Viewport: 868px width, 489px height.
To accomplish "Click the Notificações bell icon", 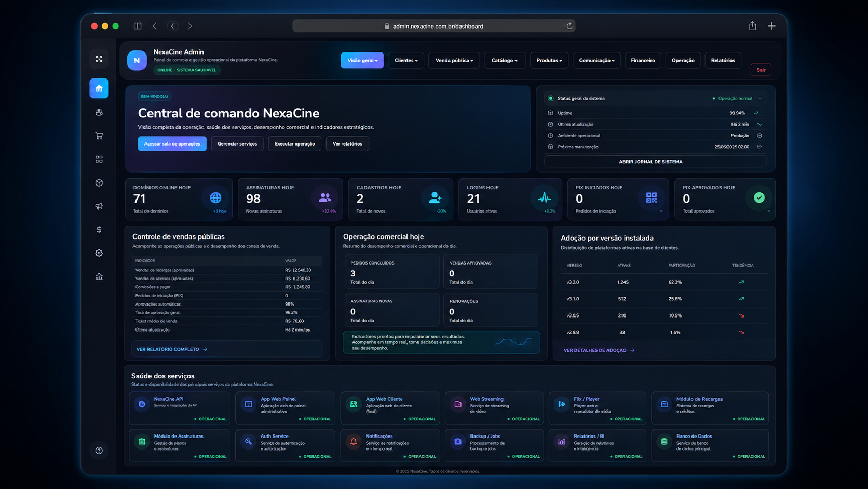I will pyautogui.click(x=354, y=441).
